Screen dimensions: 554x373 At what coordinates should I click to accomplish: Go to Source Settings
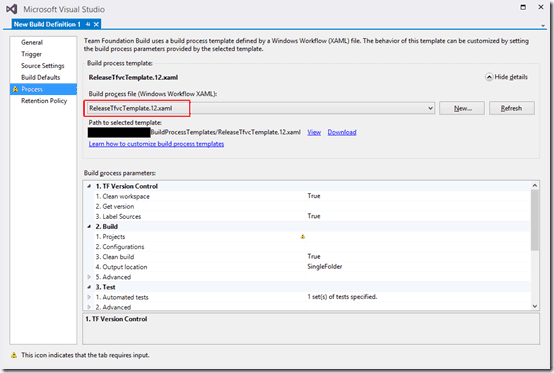(43, 66)
